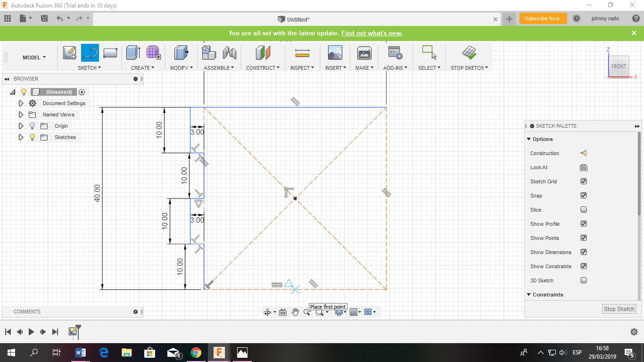Image resolution: width=644 pixels, height=362 pixels.
Task: Click the Scripts and Add-Ins icon
Action: [395, 52]
